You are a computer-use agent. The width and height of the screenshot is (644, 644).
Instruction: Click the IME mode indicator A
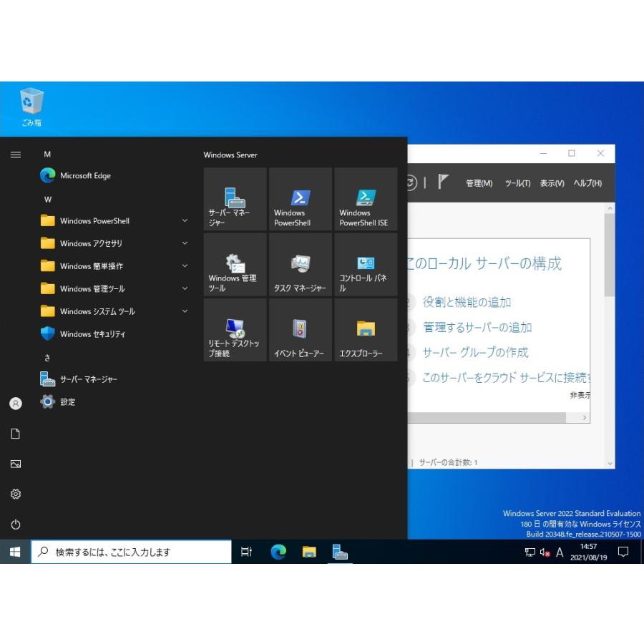tap(560, 552)
